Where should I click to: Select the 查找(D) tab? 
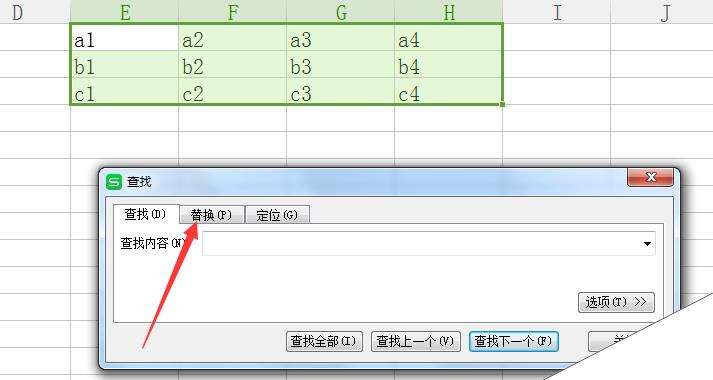point(146,214)
